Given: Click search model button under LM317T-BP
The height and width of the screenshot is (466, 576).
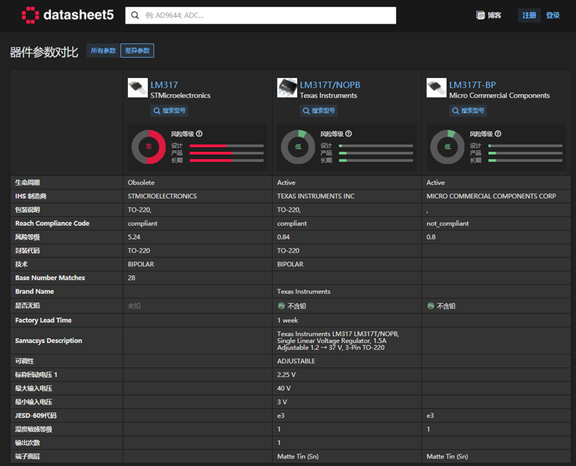Looking at the screenshot, I should click(x=468, y=111).
